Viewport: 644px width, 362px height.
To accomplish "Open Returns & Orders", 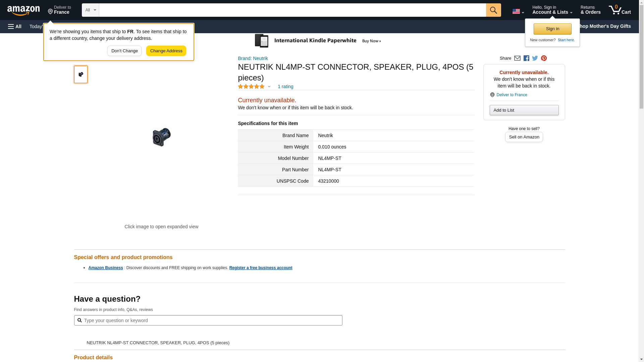I will pyautogui.click(x=590, y=10).
